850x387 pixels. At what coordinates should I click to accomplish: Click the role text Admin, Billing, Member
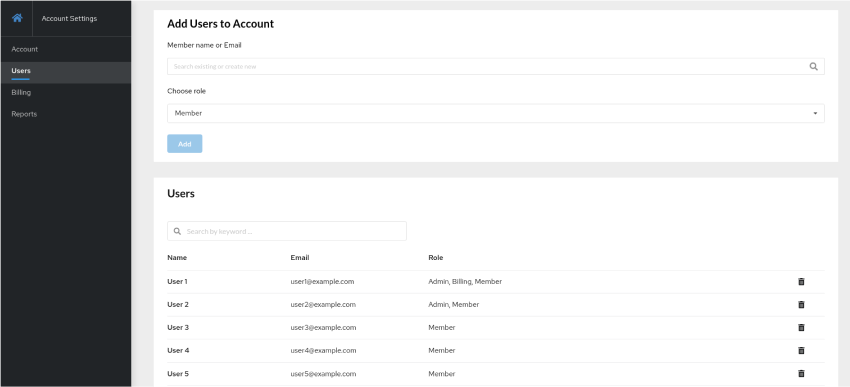[x=465, y=282]
